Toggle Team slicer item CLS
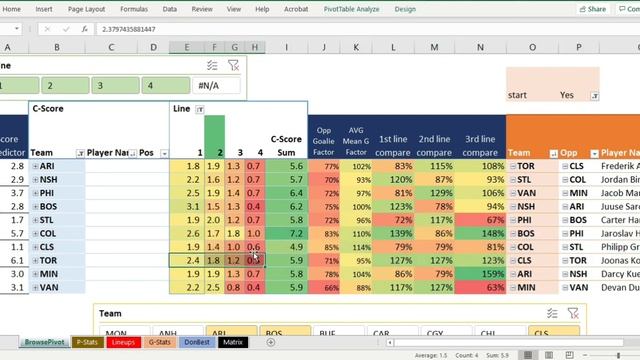 [x=554, y=331]
